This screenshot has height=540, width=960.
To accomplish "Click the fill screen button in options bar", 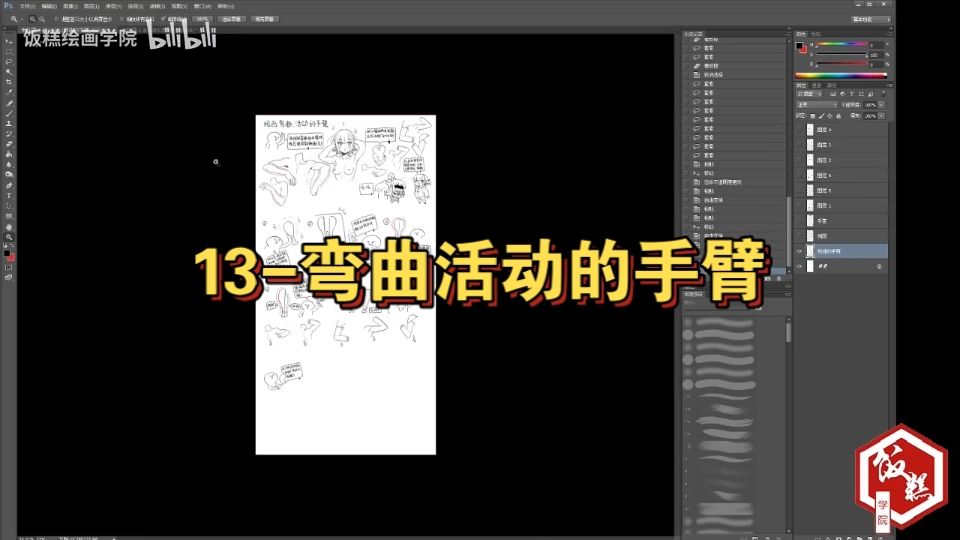I will 264,19.
